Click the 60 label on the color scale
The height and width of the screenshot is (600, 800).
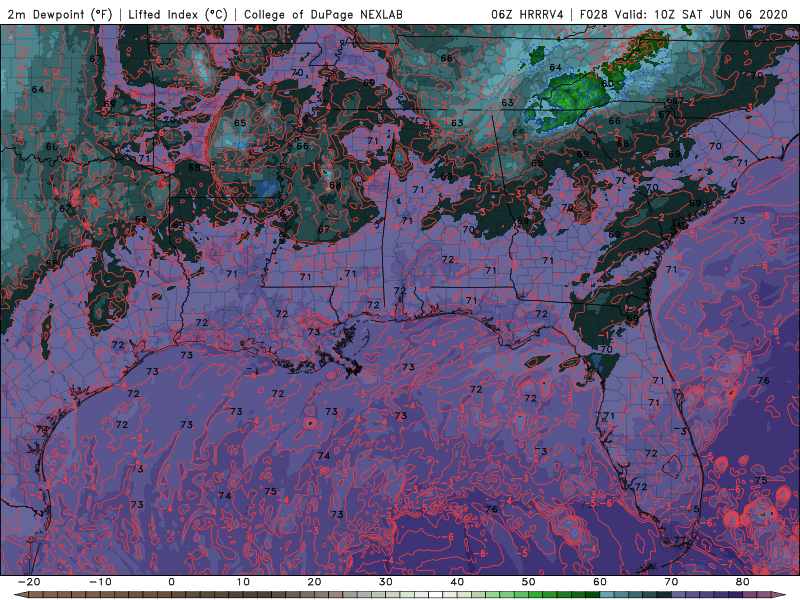click(600, 582)
